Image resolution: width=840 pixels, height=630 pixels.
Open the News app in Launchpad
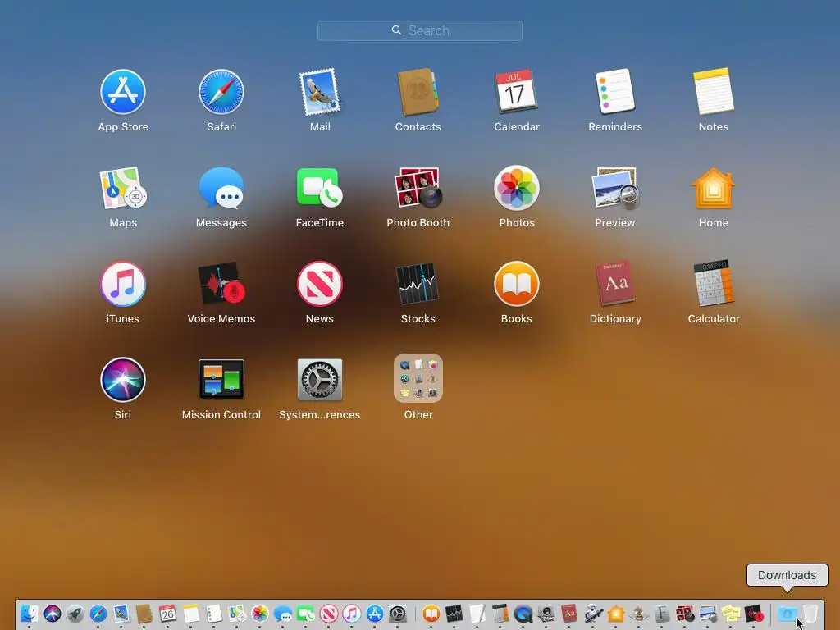320,284
